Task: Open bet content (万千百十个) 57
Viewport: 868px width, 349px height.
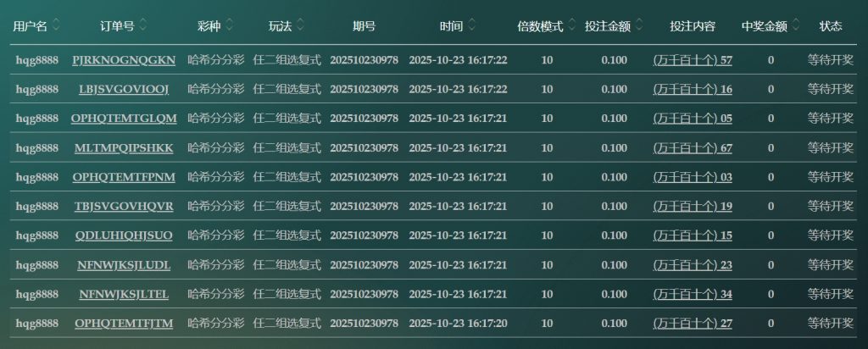Action: pyautogui.click(x=693, y=60)
